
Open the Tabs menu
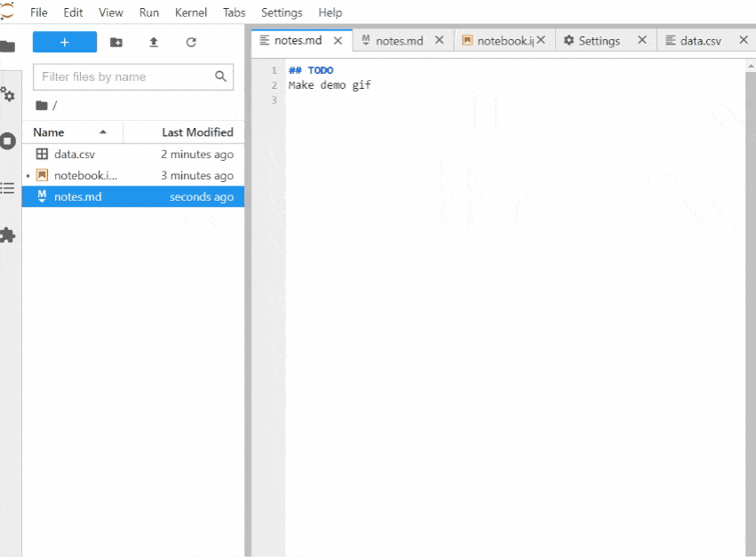coord(234,12)
